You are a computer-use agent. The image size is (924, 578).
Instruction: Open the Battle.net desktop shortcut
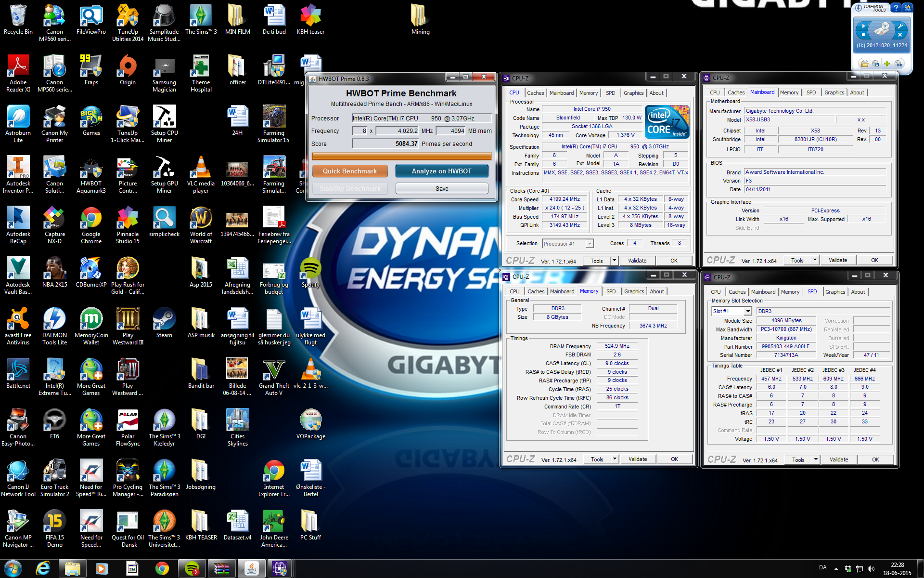coord(18,373)
